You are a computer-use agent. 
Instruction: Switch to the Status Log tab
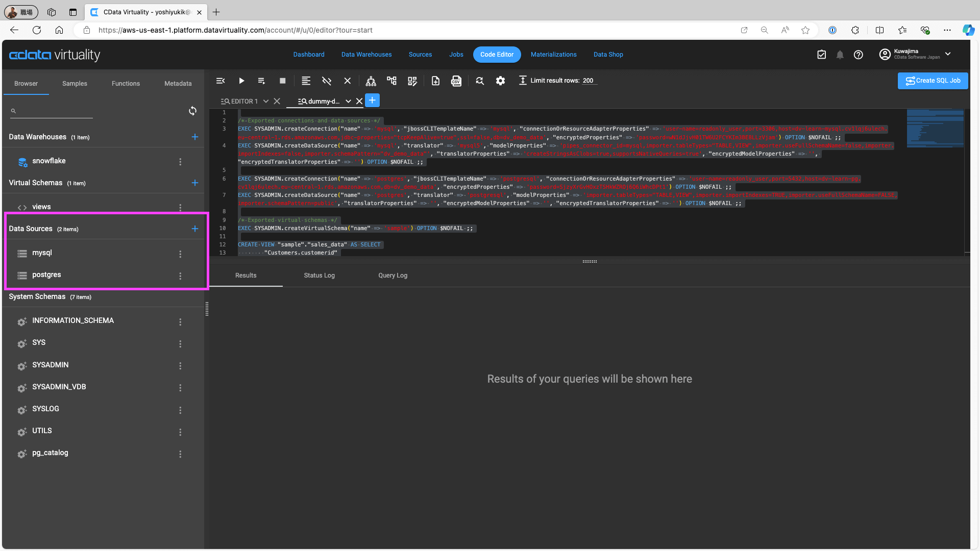tap(319, 275)
